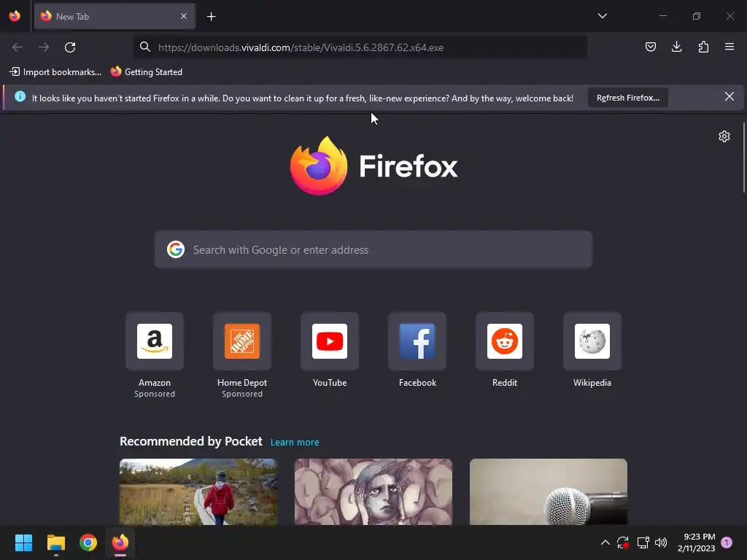Open the network icon in the system tray

coord(643,542)
